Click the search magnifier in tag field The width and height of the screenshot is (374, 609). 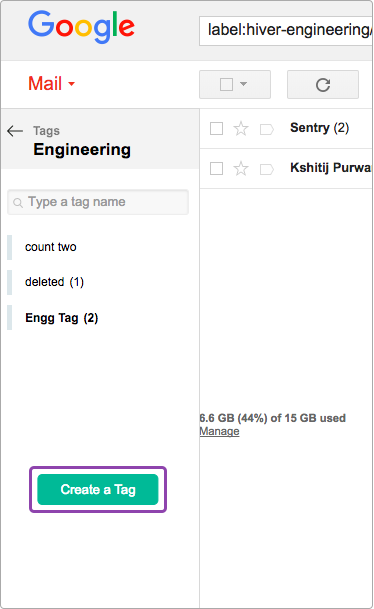[18, 202]
